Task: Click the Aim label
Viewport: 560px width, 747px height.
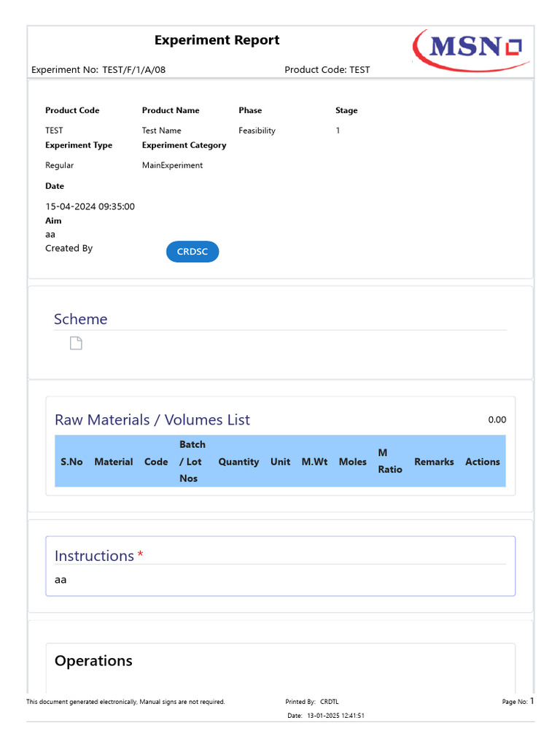Action: pos(53,220)
